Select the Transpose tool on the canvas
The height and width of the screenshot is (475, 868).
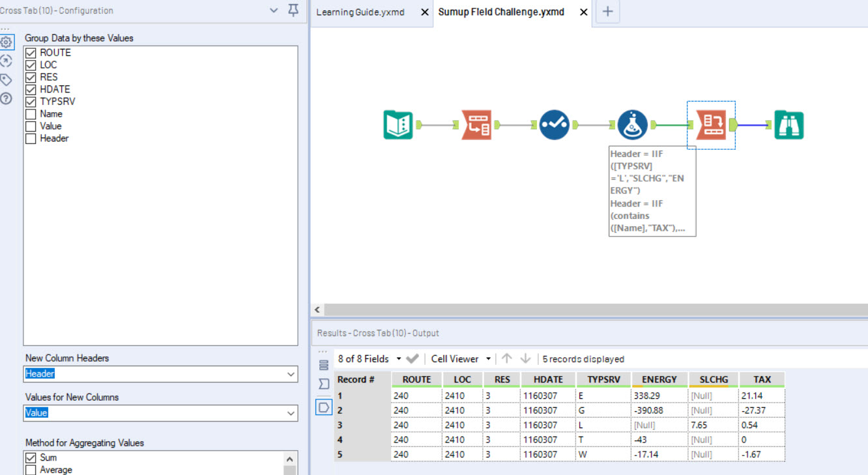pyautogui.click(x=476, y=124)
